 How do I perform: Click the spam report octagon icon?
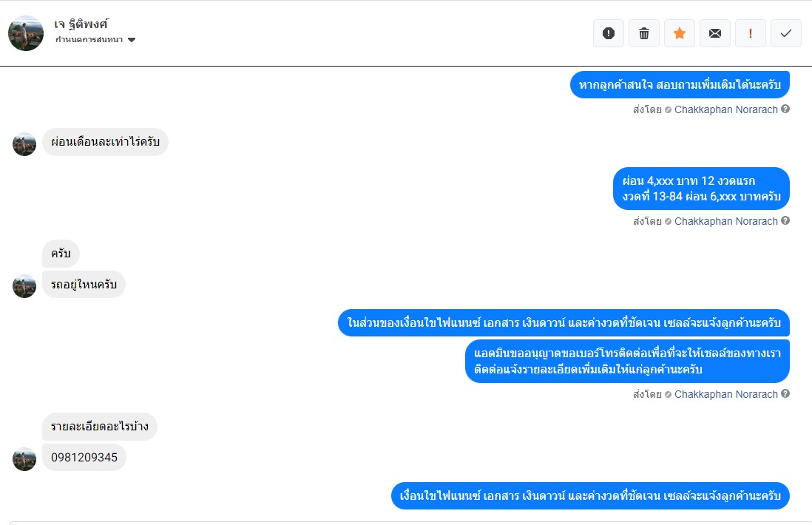[609, 33]
